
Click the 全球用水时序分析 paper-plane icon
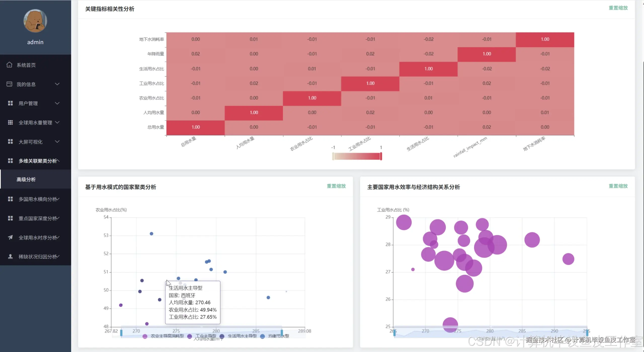[10, 237]
